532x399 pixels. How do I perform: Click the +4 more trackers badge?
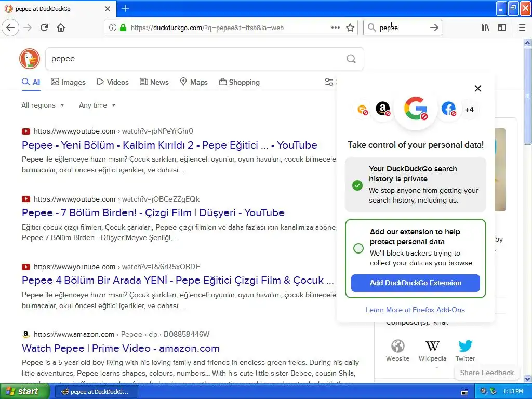click(x=469, y=110)
